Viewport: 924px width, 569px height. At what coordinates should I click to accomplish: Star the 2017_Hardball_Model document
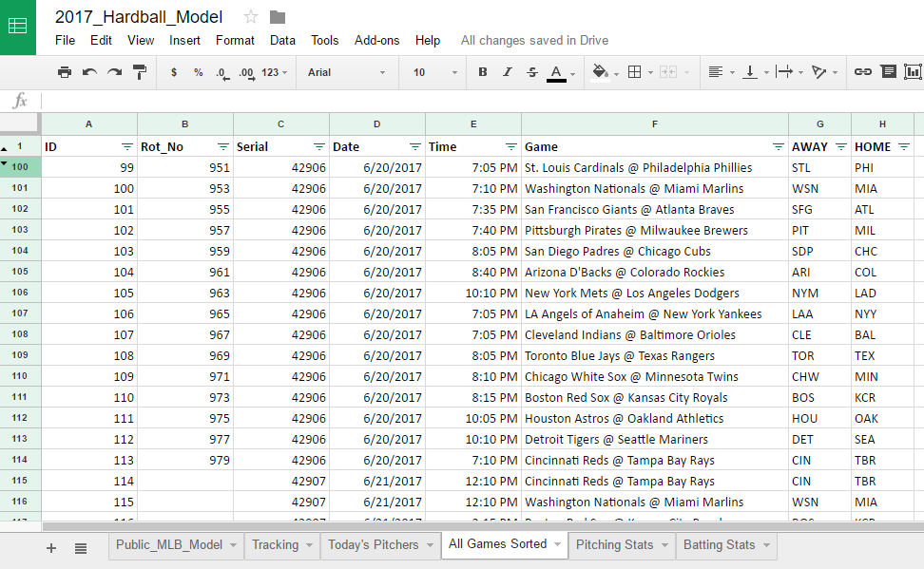(x=251, y=17)
